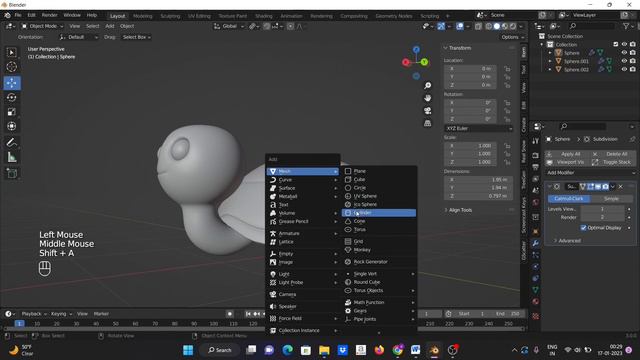This screenshot has height=360, width=640.
Task: Expand the Torus Objects submenu
Action: point(379,290)
